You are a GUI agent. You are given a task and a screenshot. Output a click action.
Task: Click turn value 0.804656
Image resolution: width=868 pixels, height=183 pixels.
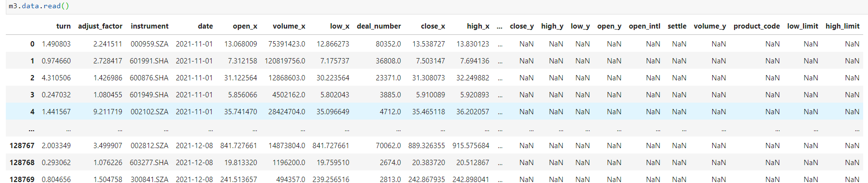56,180
